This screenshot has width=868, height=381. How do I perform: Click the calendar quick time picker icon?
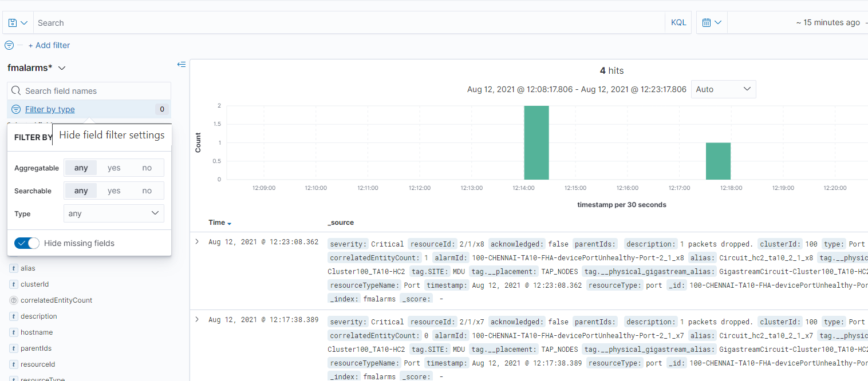(x=711, y=23)
